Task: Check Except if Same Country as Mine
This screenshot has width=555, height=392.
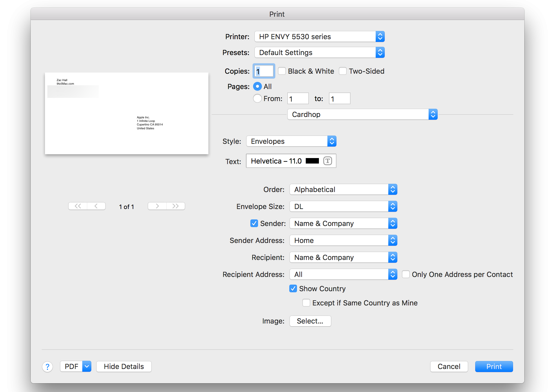Action: (x=306, y=303)
